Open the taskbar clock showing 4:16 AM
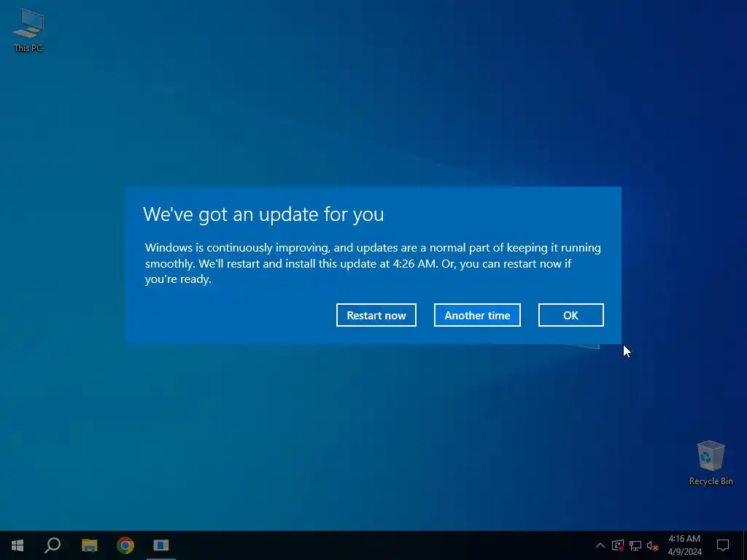This screenshot has width=747, height=560. click(x=684, y=545)
